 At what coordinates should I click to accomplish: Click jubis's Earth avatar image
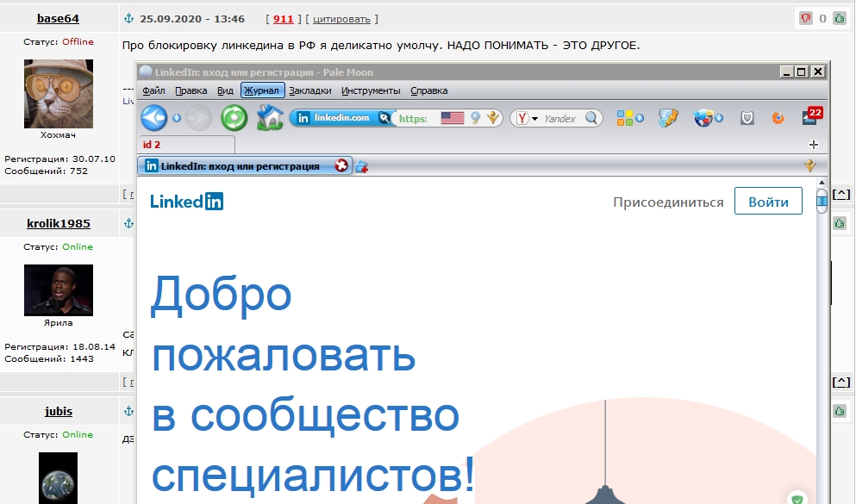pyautogui.click(x=58, y=478)
